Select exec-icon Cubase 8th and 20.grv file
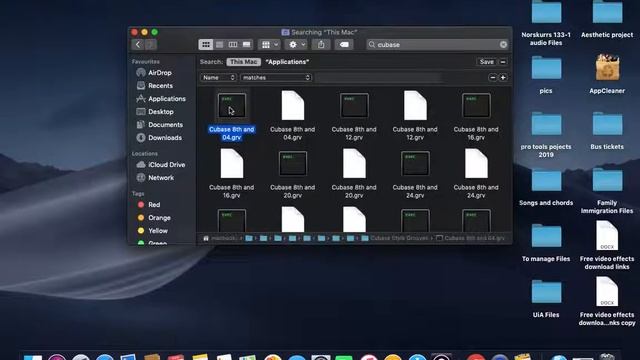Screen dimensions: 640x360 pos(293,164)
